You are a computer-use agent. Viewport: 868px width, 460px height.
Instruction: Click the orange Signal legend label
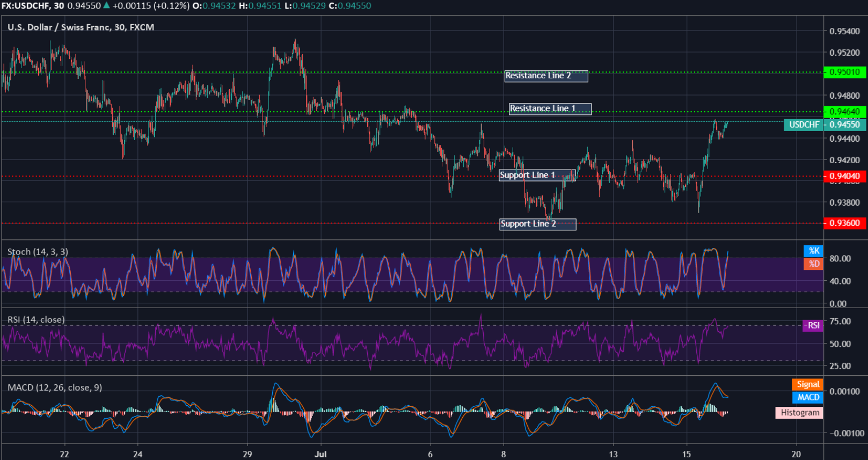click(807, 384)
